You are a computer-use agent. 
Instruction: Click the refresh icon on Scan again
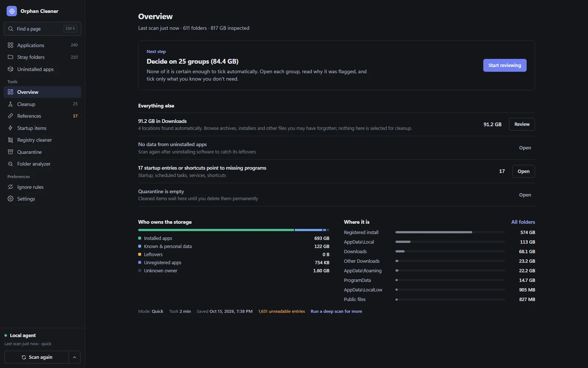coord(24,357)
